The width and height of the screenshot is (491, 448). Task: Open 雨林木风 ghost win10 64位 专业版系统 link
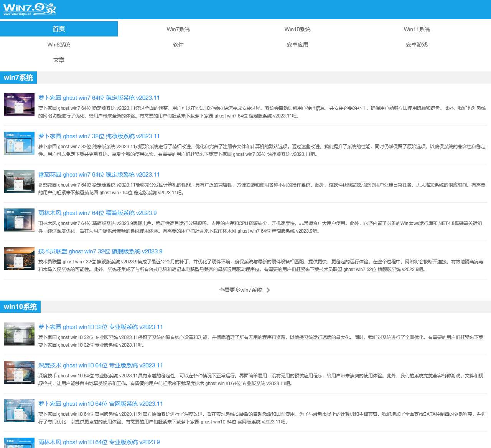pyautogui.click(x=99, y=442)
